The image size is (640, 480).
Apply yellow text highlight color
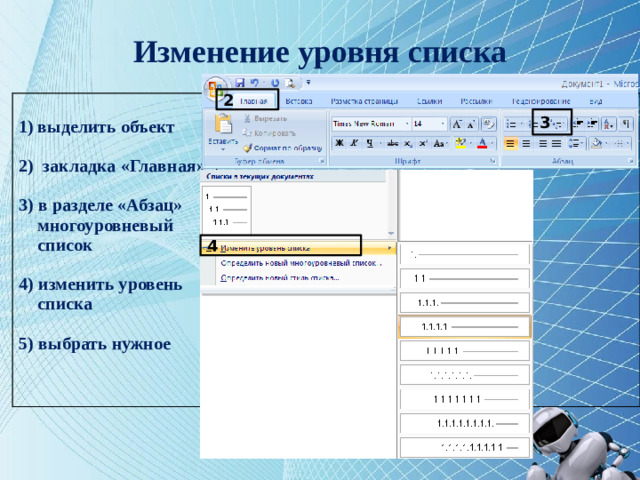point(461,143)
